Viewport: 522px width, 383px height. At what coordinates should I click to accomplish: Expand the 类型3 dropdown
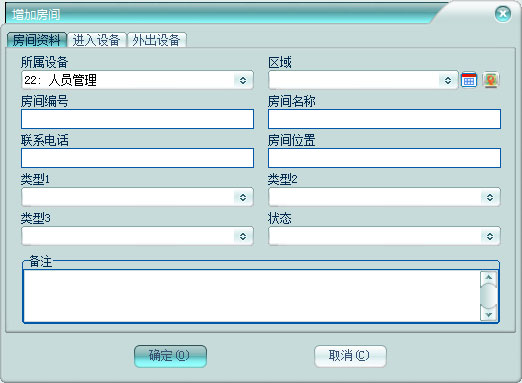(x=243, y=236)
